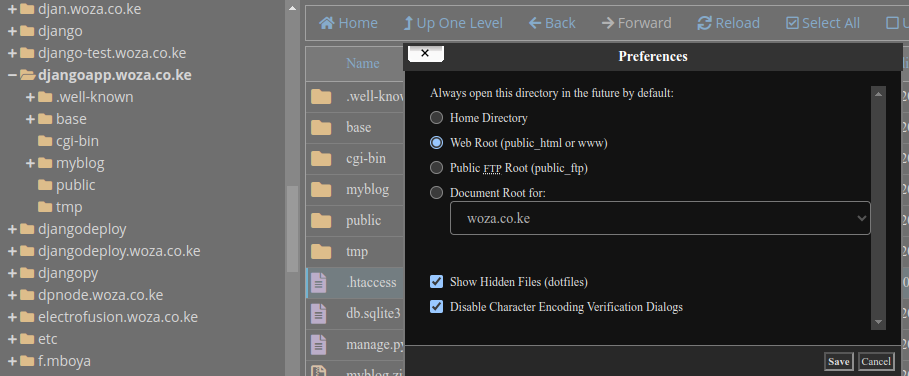Image resolution: width=909 pixels, height=376 pixels.
Task: Expand the etc tree node
Action: click(x=12, y=340)
